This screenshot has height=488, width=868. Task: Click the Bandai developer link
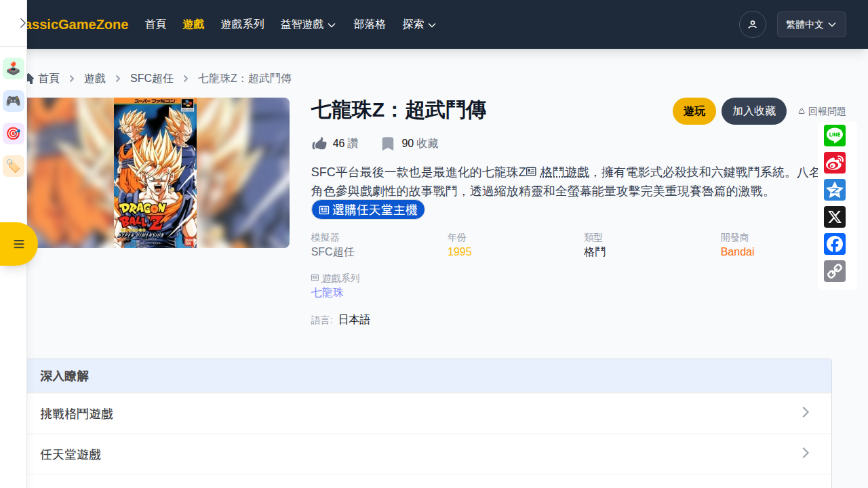(x=737, y=252)
